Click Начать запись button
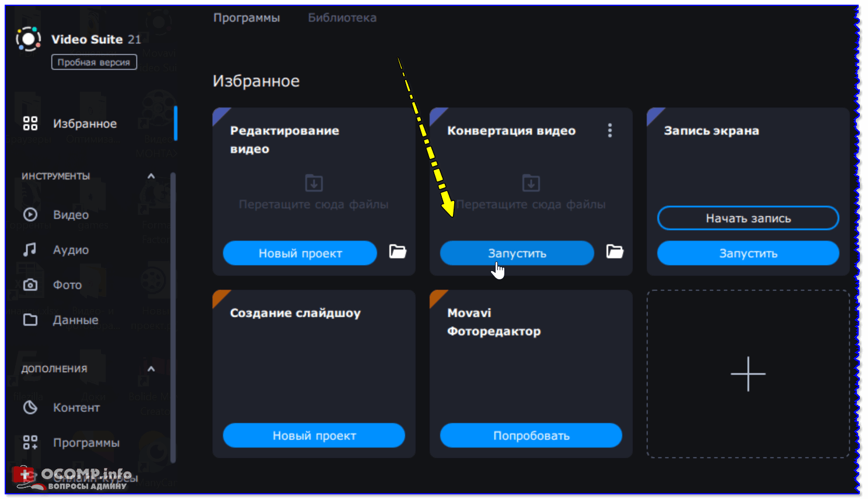 [x=748, y=218]
